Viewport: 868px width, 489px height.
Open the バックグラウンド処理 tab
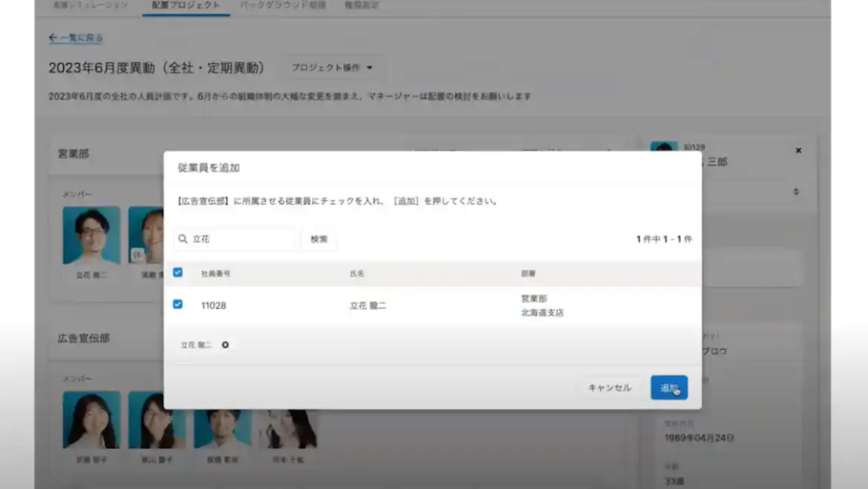282,5
